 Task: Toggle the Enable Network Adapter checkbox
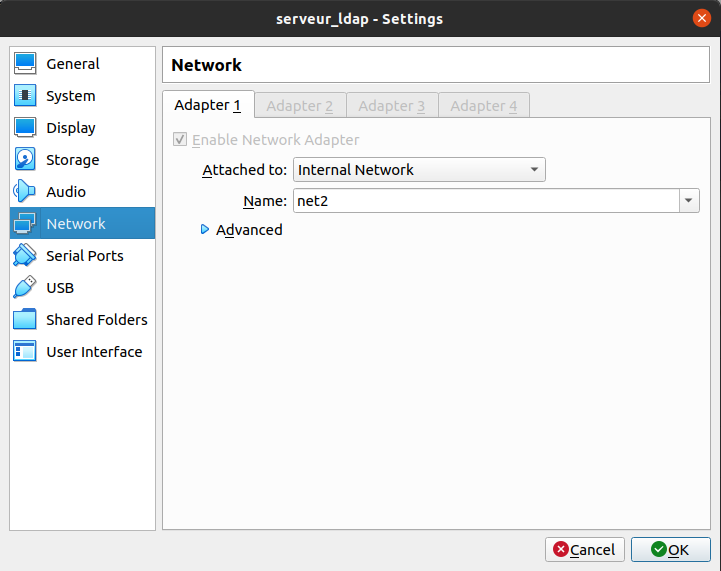click(180, 140)
